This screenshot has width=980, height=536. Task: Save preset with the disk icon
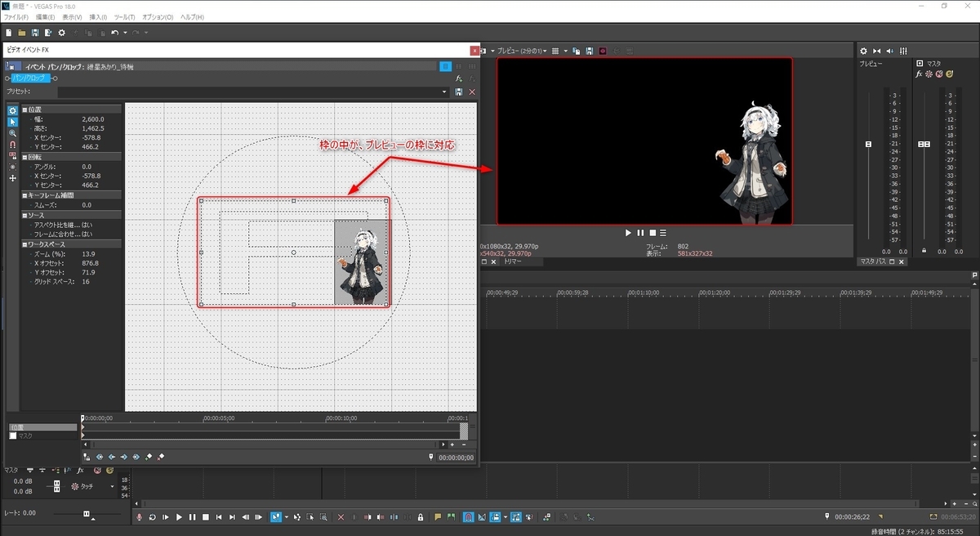[459, 92]
